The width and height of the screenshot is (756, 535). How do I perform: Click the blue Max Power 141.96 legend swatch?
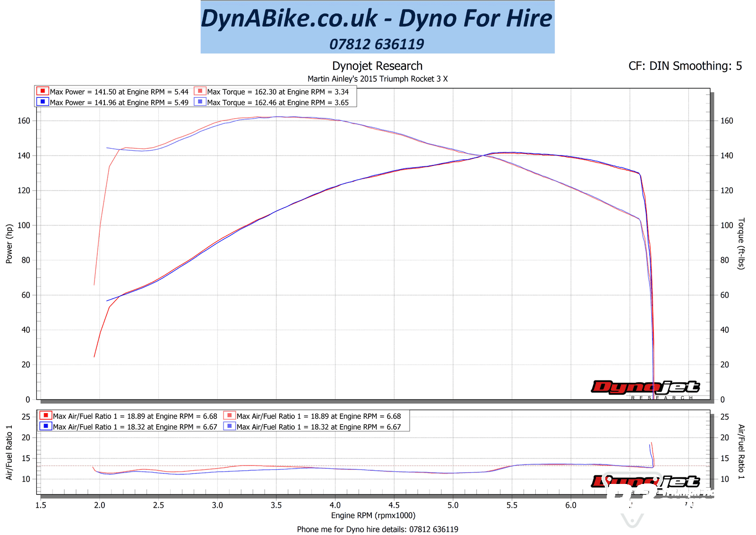43,102
